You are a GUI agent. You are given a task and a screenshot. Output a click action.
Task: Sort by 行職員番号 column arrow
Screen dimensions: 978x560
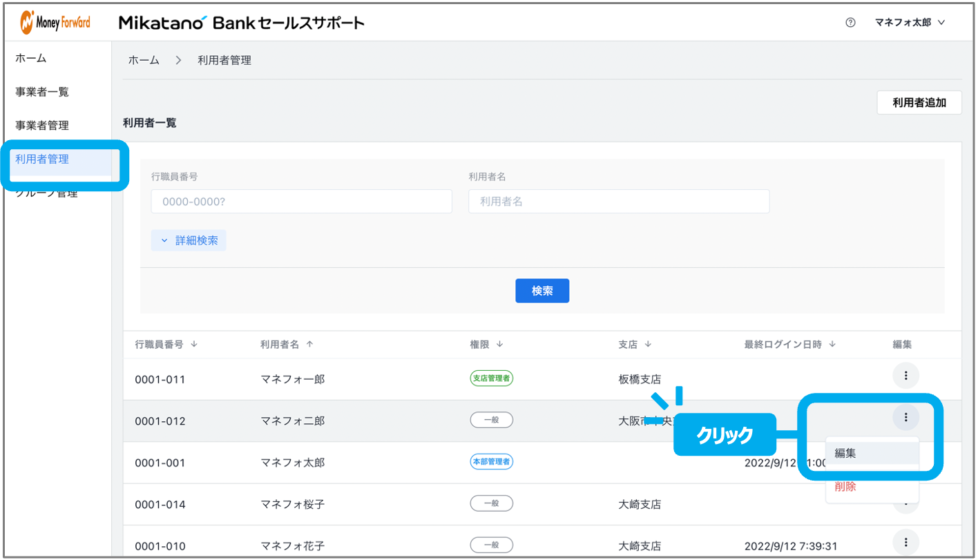pyautogui.click(x=194, y=345)
